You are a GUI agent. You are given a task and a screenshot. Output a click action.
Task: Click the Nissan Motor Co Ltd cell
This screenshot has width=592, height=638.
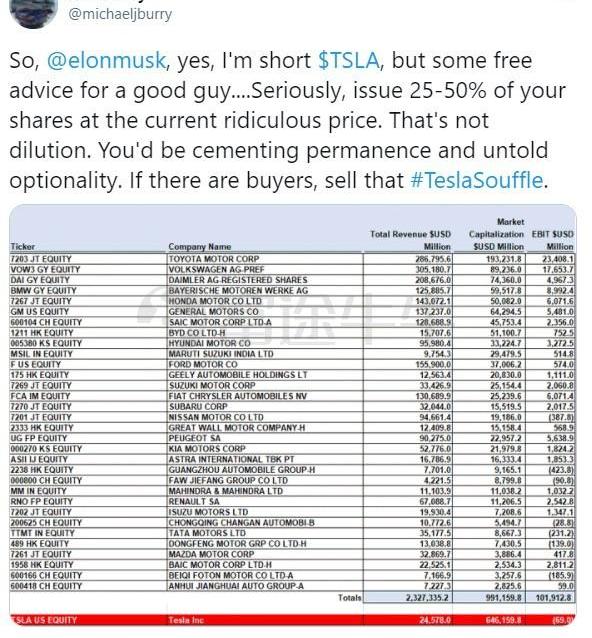point(216,417)
